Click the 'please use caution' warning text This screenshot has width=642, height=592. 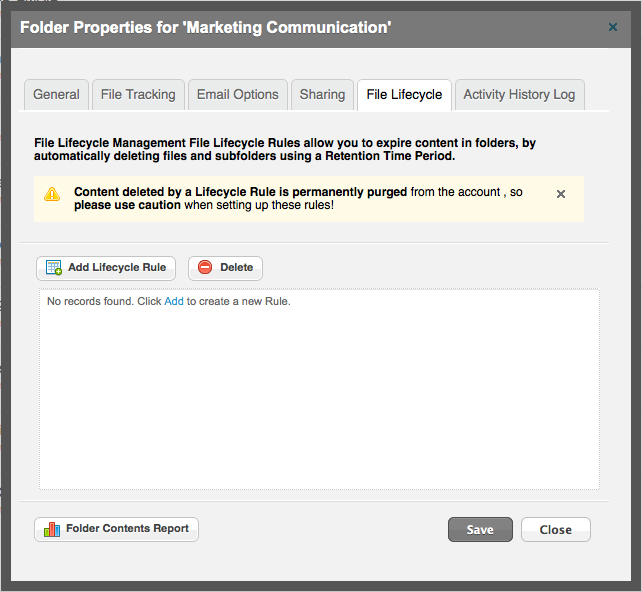127,205
